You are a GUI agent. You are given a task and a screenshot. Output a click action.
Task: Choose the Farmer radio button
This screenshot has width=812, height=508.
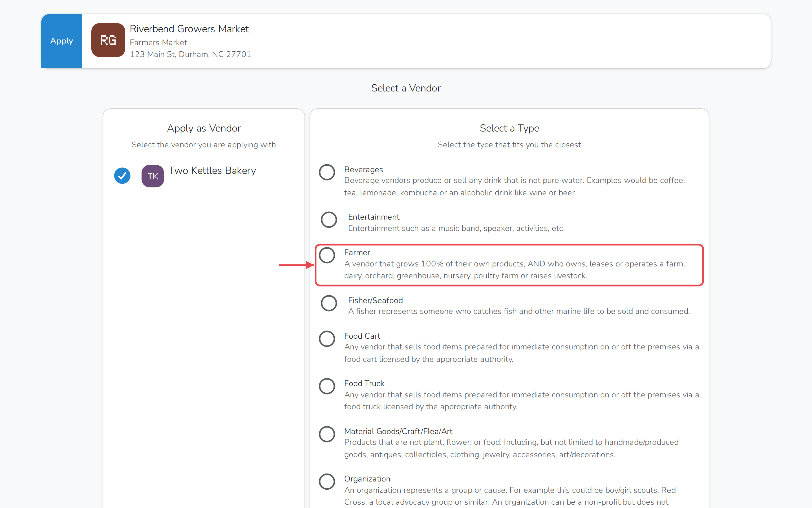point(327,255)
